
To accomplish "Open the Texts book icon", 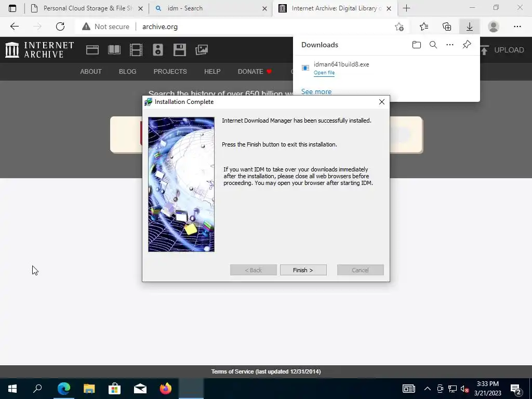I will (x=114, y=50).
